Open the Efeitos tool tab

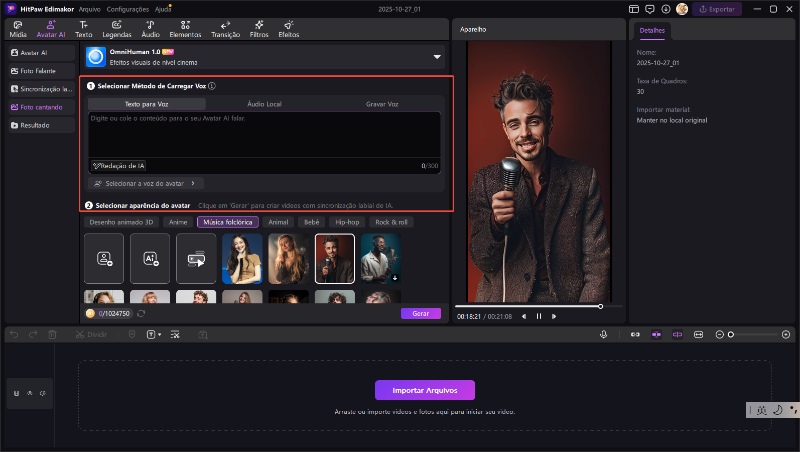tap(289, 29)
